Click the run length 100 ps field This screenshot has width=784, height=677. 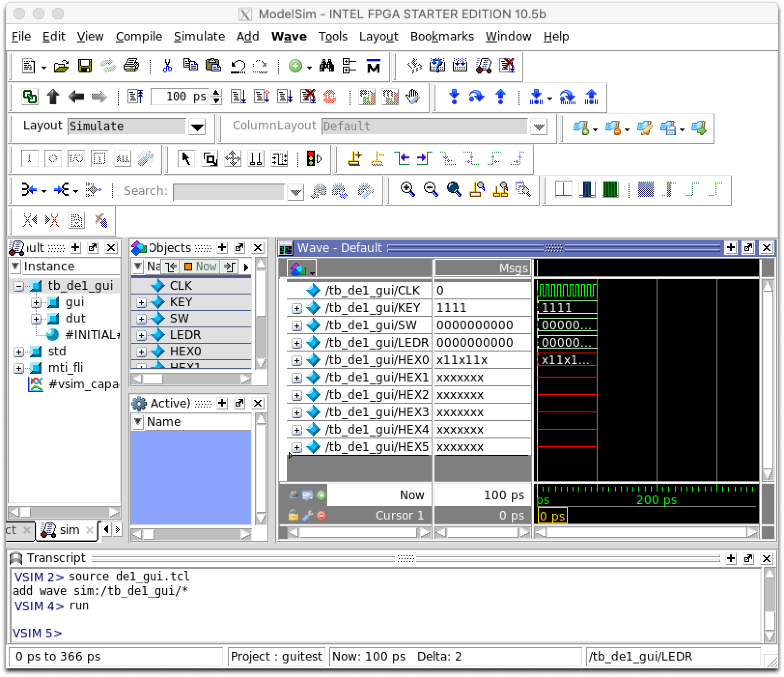[180, 97]
